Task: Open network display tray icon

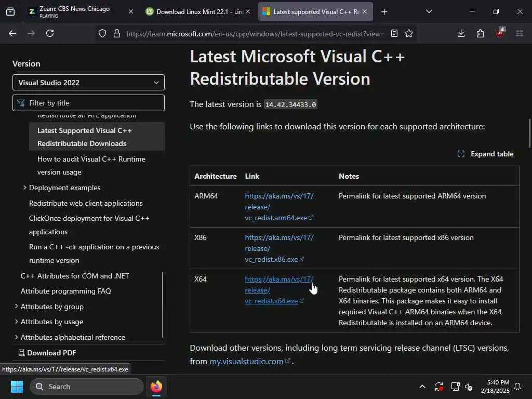Action: pos(455,387)
